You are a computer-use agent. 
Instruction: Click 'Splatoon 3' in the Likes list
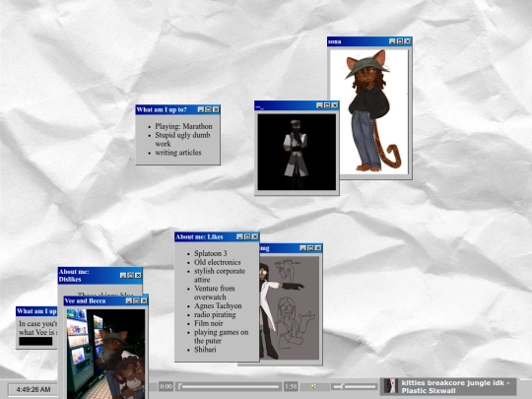[x=211, y=253]
